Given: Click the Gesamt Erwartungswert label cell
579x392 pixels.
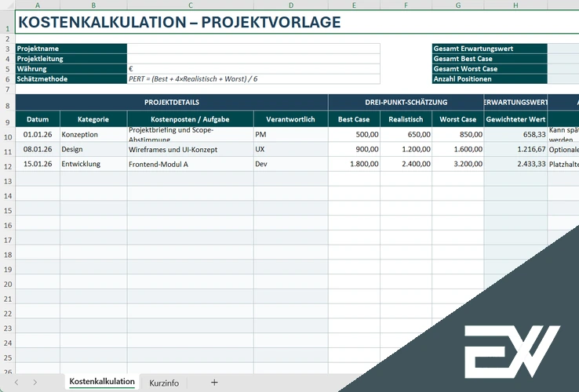Looking at the screenshot, I should pos(490,49).
